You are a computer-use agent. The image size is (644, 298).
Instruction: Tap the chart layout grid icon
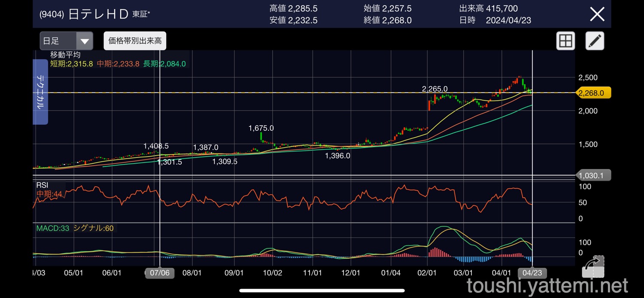(x=565, y=41)
